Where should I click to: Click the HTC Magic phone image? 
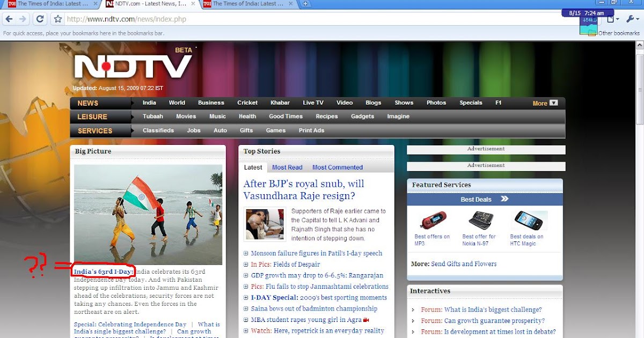click(x=528, y=221)
